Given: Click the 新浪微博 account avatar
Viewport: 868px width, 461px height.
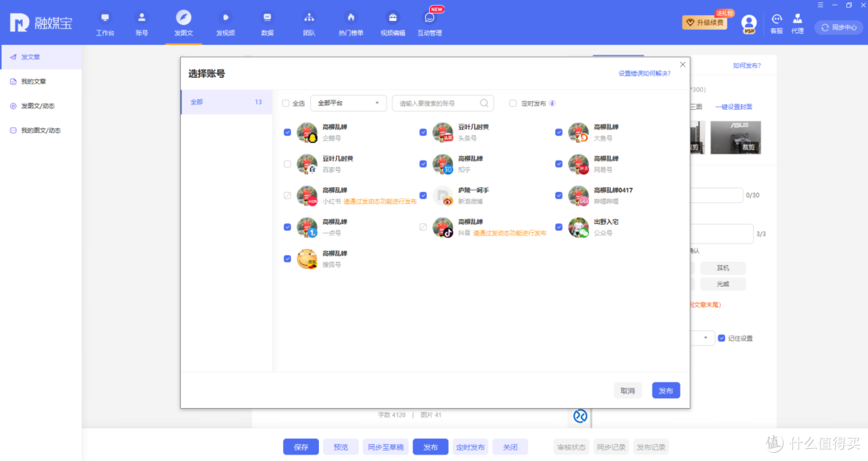Looking at the screenshot, I should pyautogui.click(x=443, y=196).
